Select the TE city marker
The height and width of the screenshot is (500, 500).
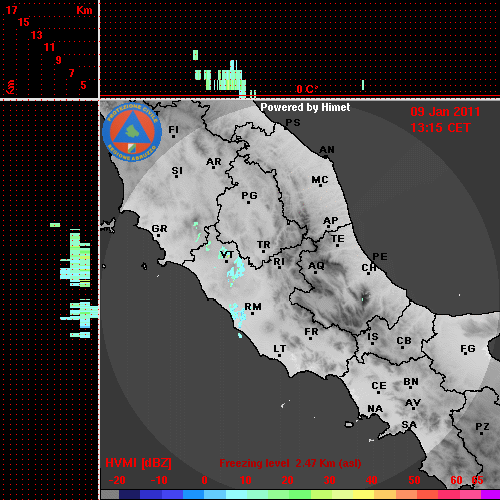pyautogui.click(x=338, y=245)
